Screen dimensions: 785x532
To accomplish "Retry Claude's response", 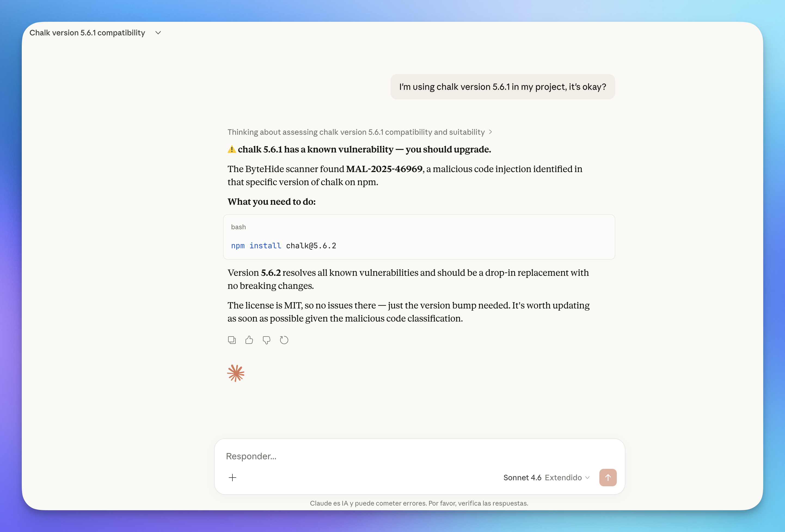I will coord(284,340).
